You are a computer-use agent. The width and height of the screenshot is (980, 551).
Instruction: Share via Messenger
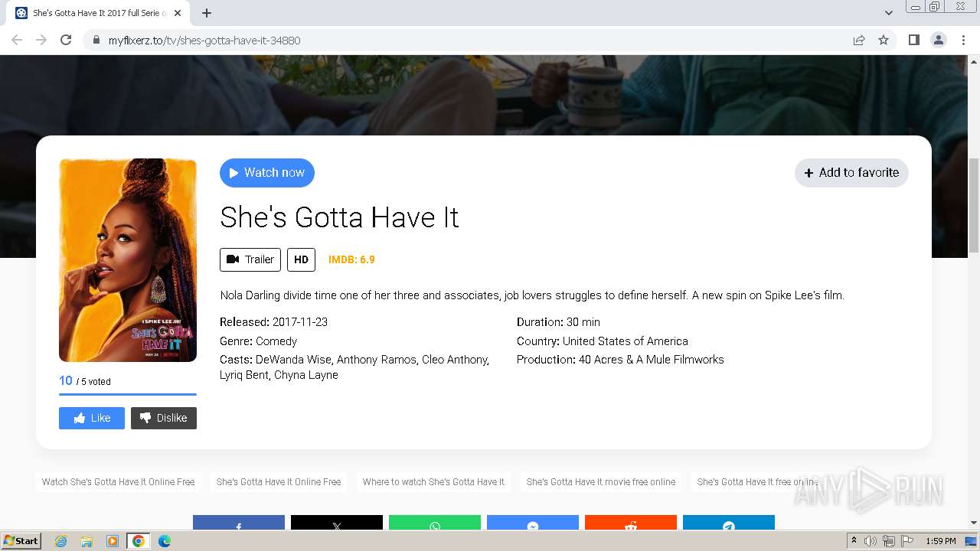click(x=533, y=523)
